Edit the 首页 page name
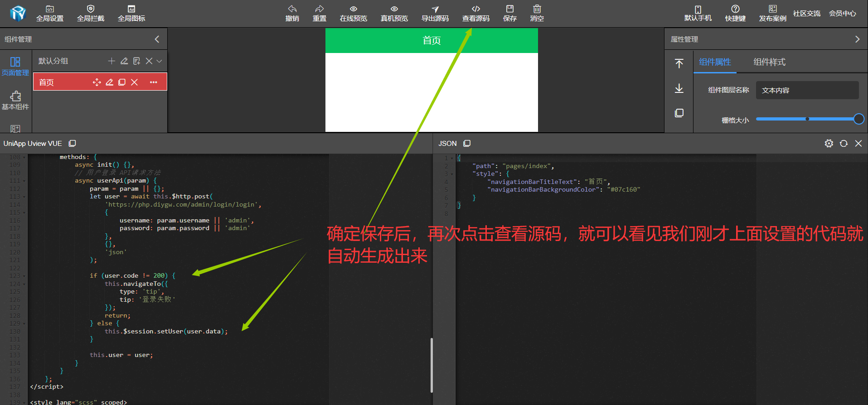Screen dimensions: 868x405 [x=109, y=82]
